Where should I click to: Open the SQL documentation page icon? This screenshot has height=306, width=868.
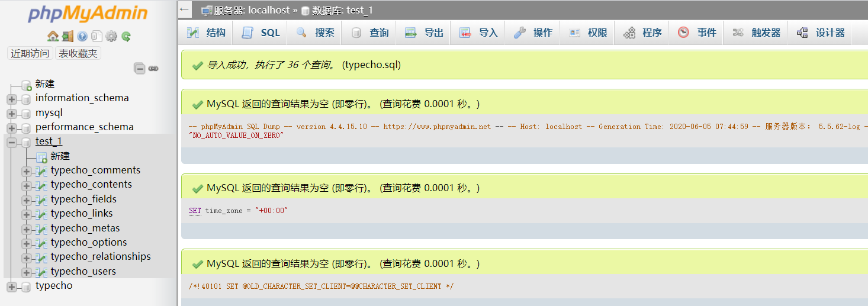97,36
